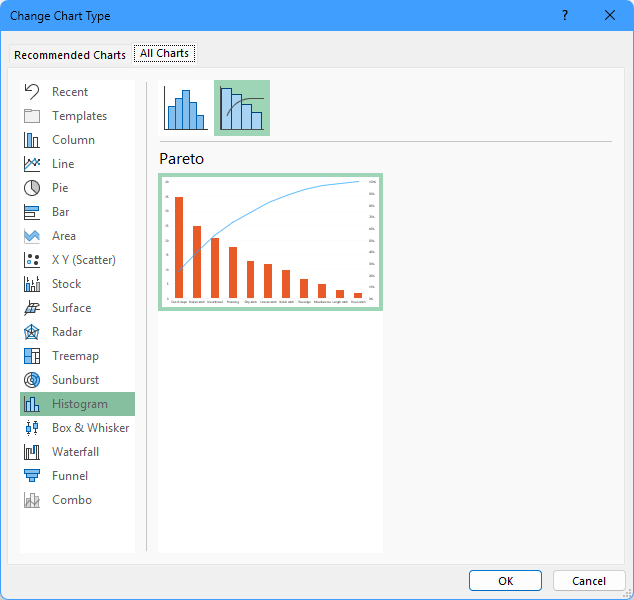
Task: Pick the Pie chart icon
Action: coord(32,188)
